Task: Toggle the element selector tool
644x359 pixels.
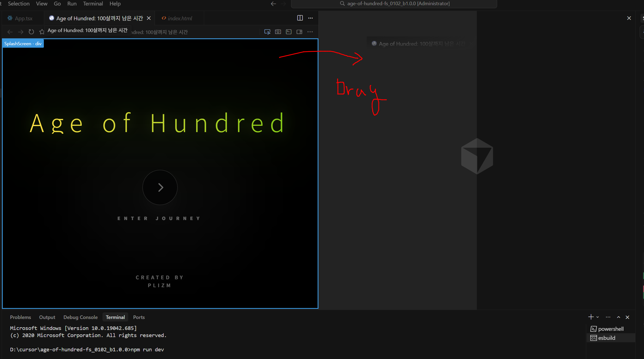Action: (x=267, y=32)
